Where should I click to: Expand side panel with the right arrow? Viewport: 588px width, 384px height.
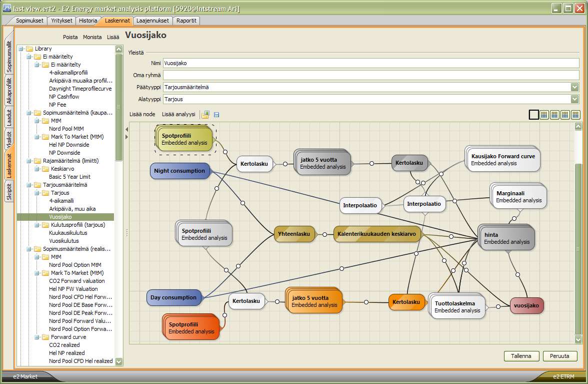pos(126,137)
